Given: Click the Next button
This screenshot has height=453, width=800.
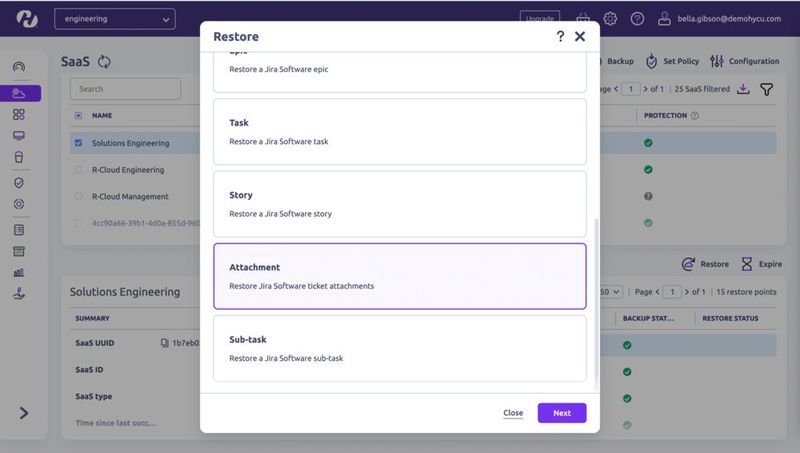Looking at the screenshot, I should (x=562, y=413).
